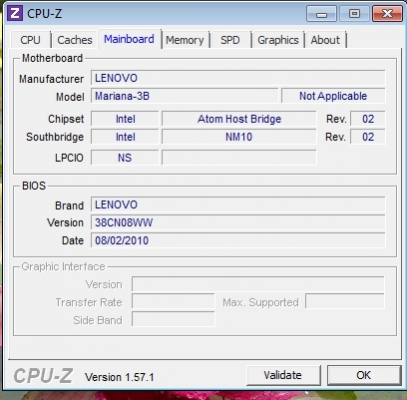The width and height of the screenshot is (407, 400).
Task: Click the Chipset label
Action: tap(66, 119)
